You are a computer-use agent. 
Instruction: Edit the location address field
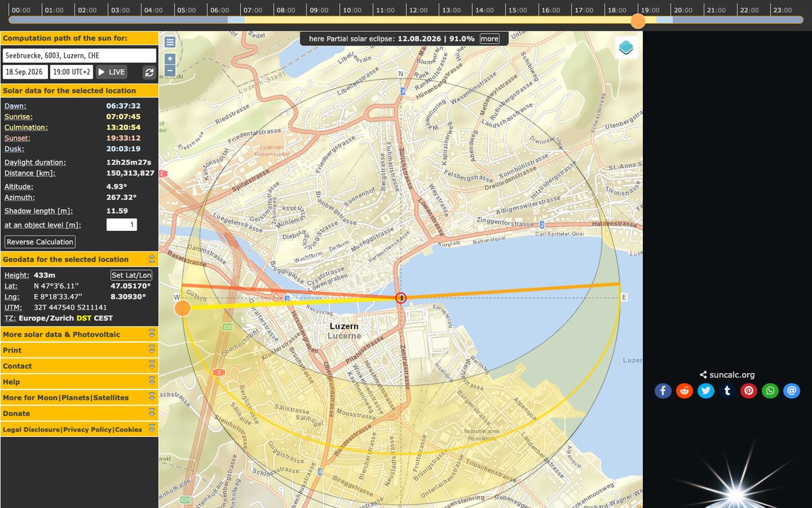(80, 56)
